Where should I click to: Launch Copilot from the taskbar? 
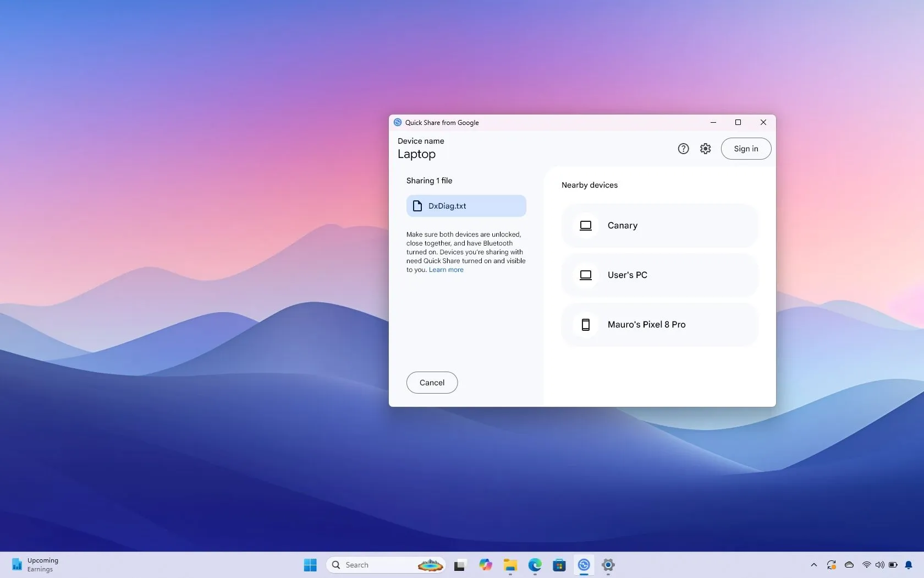[485, 565]
